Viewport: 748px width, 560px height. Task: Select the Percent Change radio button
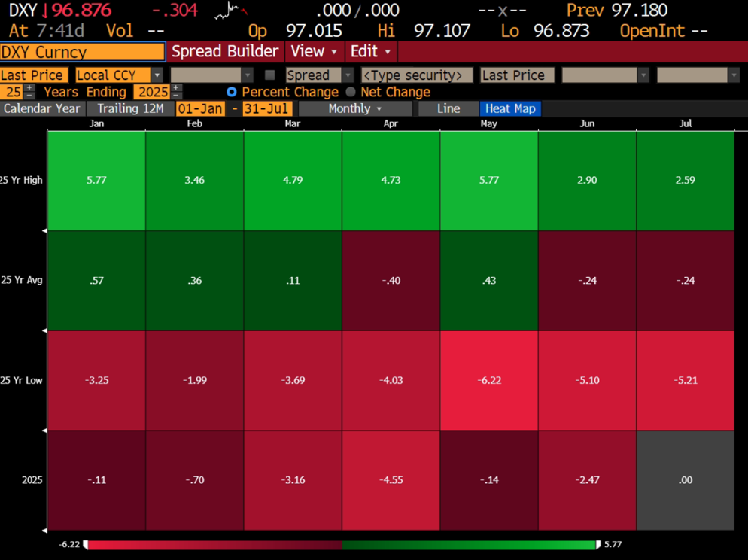pyautogui.click(x=232, y=92)
